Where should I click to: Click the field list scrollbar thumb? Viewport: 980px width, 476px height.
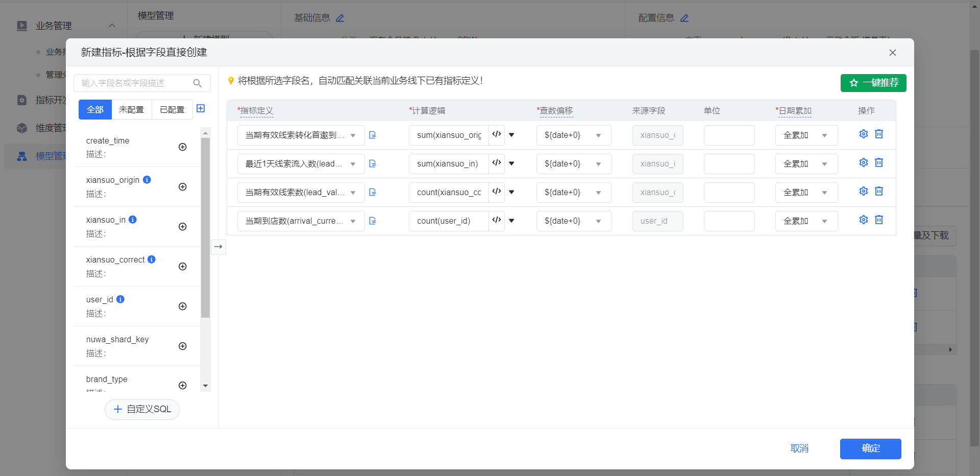click(205, 228)
